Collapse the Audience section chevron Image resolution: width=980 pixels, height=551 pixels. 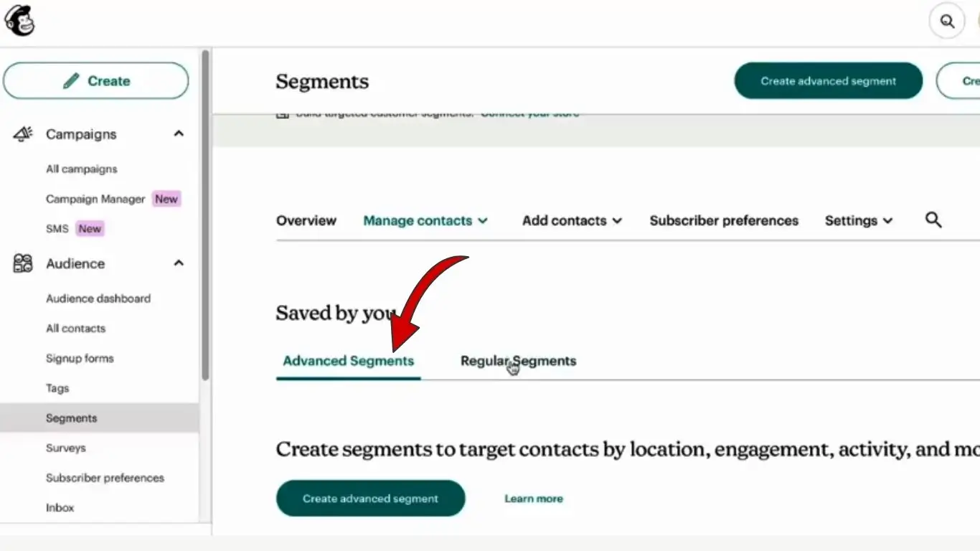point(179,263)
